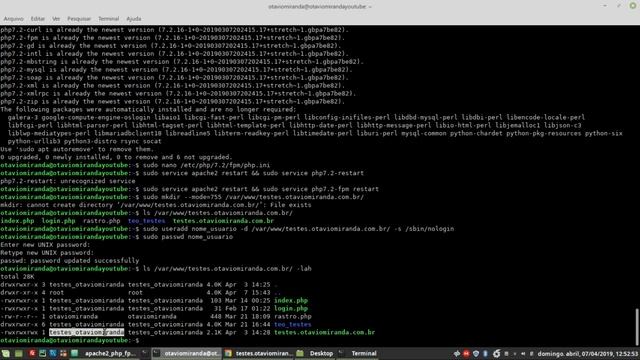Click the 'total 28K' output line

point(17,277)
